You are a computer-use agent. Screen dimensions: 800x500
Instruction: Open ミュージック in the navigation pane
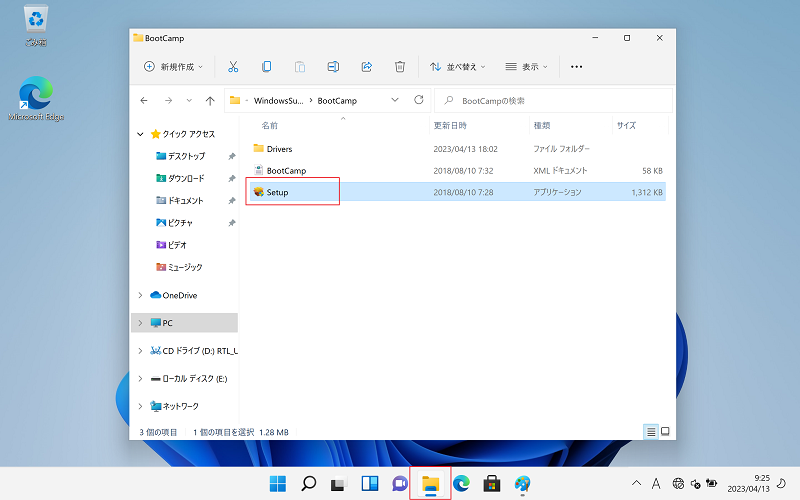pyautogui.click(x=185, y=267)
